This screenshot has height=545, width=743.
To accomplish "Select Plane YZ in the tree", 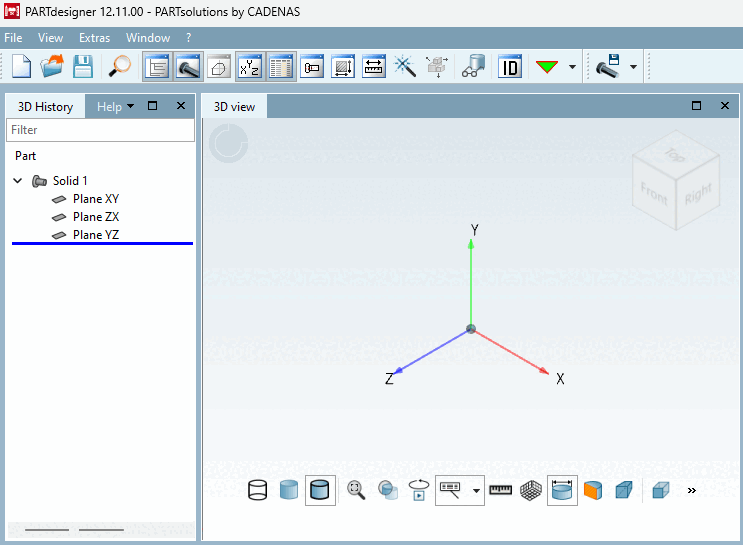I will [x=96, y=235].
